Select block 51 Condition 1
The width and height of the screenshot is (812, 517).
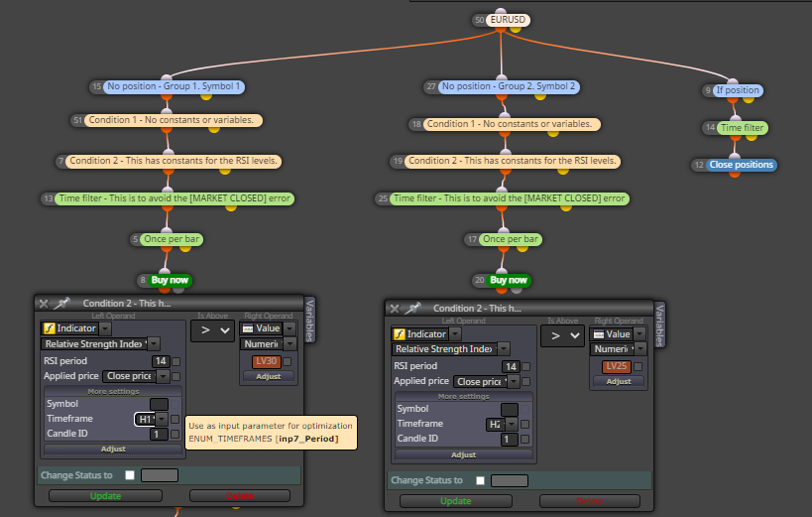[173, 120]
